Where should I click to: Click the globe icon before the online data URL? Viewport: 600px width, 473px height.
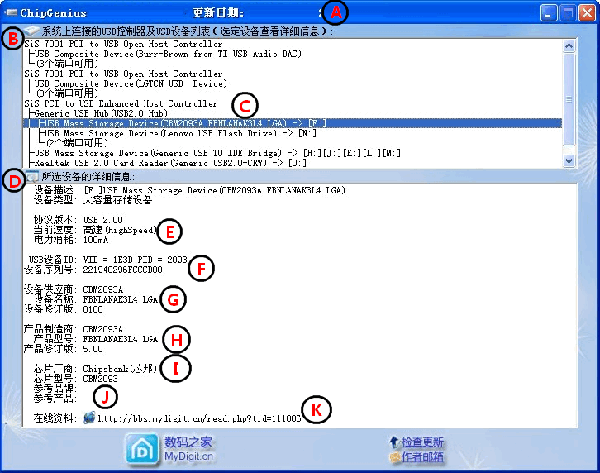(x=89, y=418)
